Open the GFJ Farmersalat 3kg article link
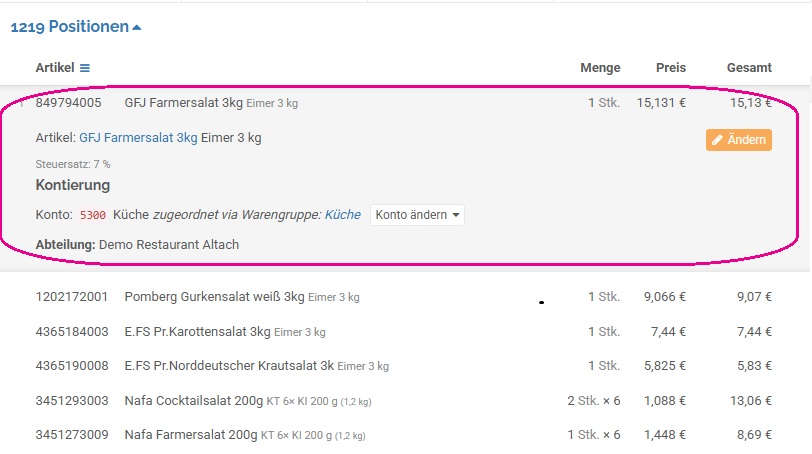Image resolution: width=812 pixels, height=454 pixels. pyautogui.click(x=138, y=138)
